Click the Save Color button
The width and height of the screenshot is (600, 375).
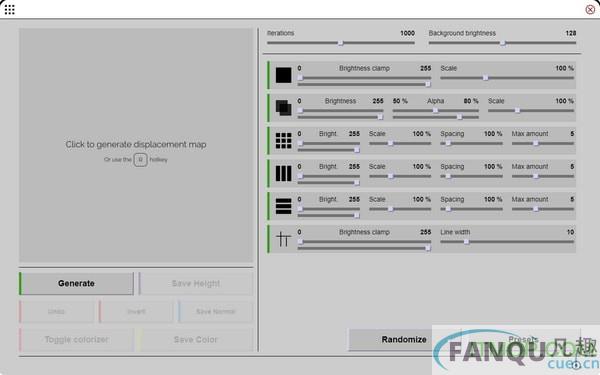click(x=196, y=339)
